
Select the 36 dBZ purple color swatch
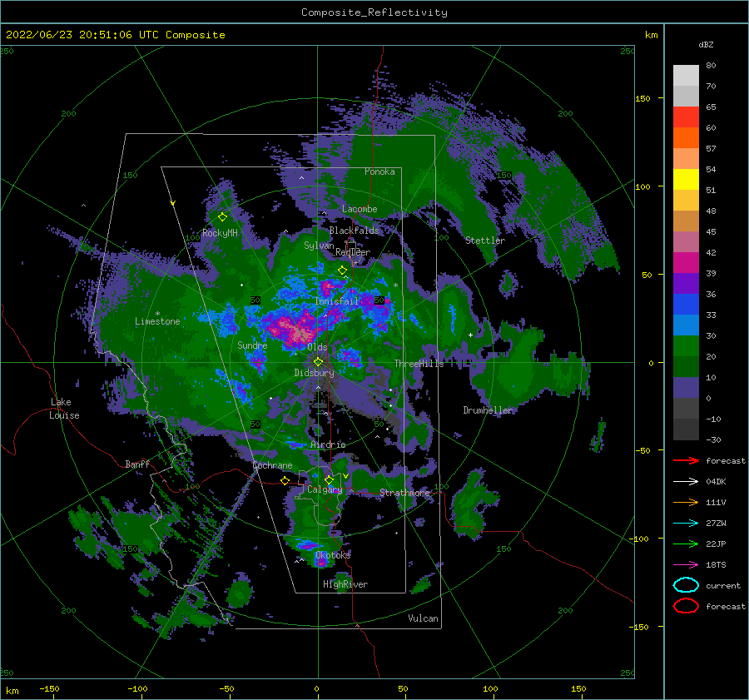coord(686,283)
